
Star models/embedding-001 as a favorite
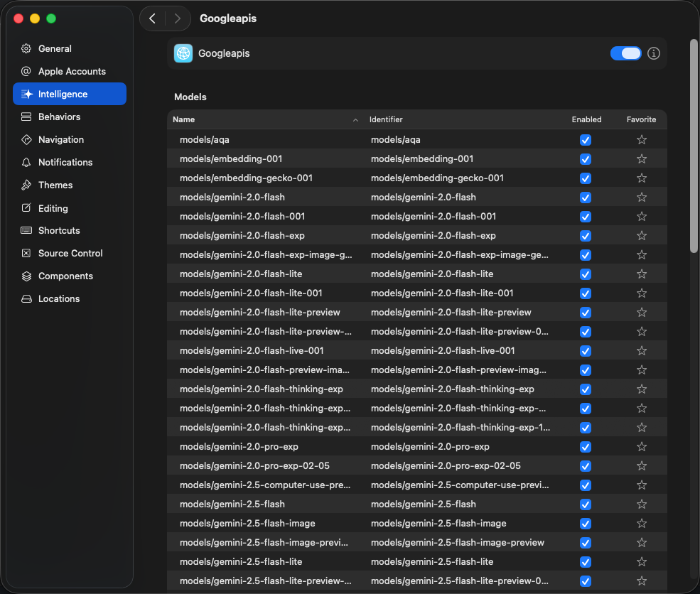pos(642,159)
